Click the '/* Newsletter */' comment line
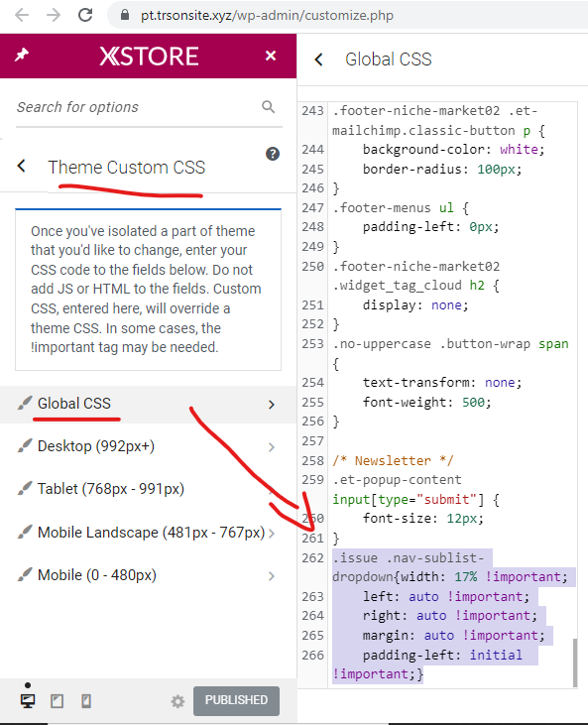The height and width of the screenshot is (725, 588). coord(393,460)
